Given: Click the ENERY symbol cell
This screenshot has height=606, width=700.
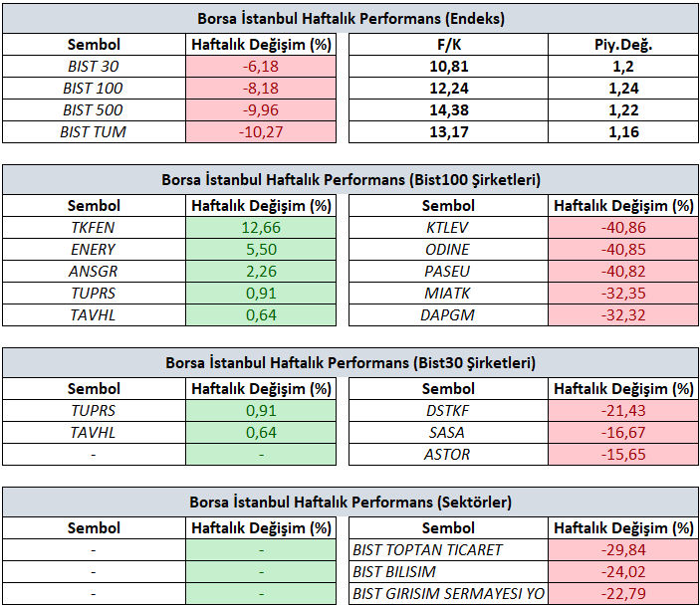Looking at the screenshot, I should pos(94,250).
